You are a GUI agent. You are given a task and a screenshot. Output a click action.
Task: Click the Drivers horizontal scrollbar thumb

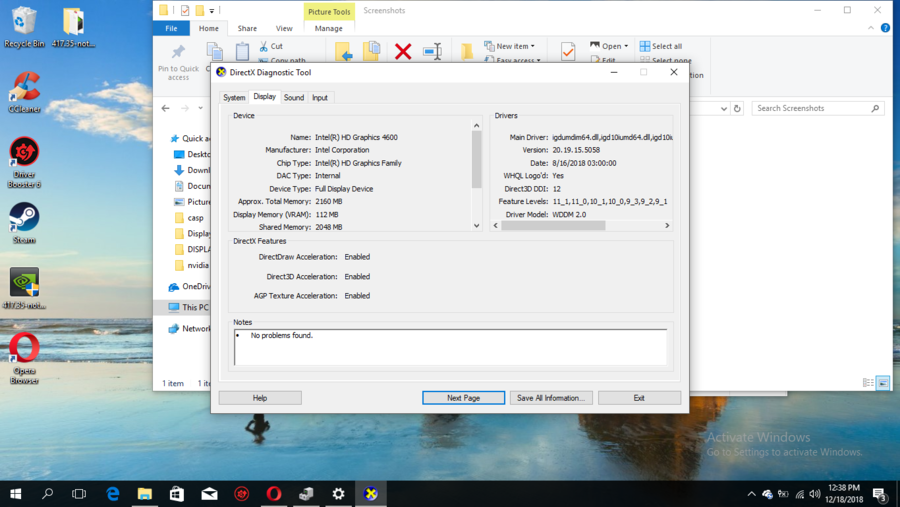click(x=553, y=226)
